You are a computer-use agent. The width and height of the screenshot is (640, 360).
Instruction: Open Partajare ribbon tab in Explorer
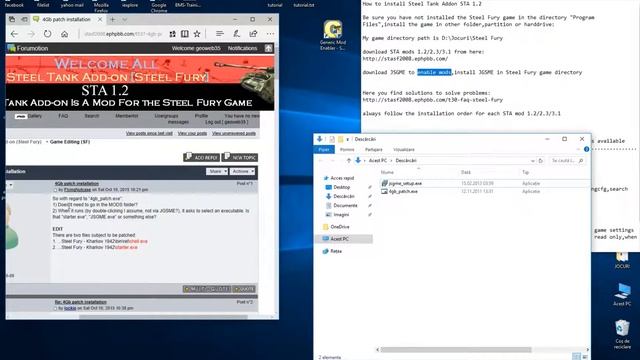pyautogui.click(x=373, y=150)
